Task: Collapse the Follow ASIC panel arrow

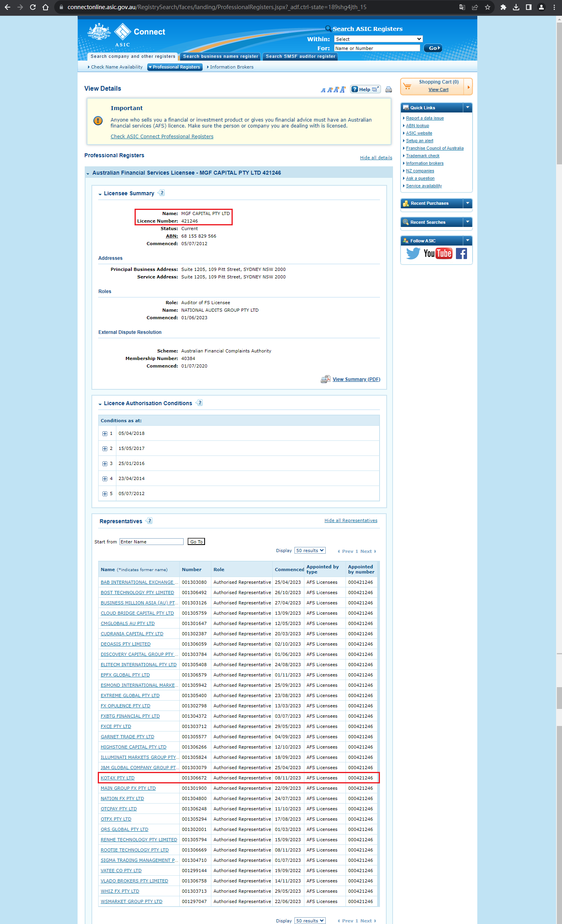Action: [468, 240]
